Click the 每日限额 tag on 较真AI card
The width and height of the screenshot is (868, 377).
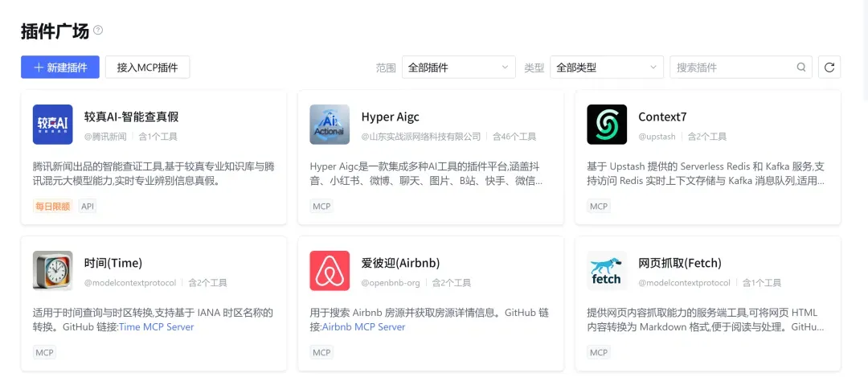click(52, 207)
